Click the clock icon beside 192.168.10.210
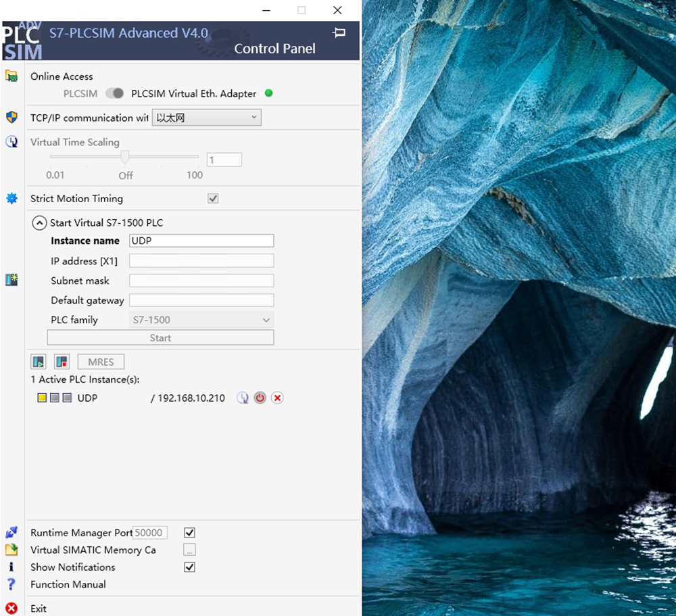Image resolution: width=676 pixels, height=616 pixels. 243,398
